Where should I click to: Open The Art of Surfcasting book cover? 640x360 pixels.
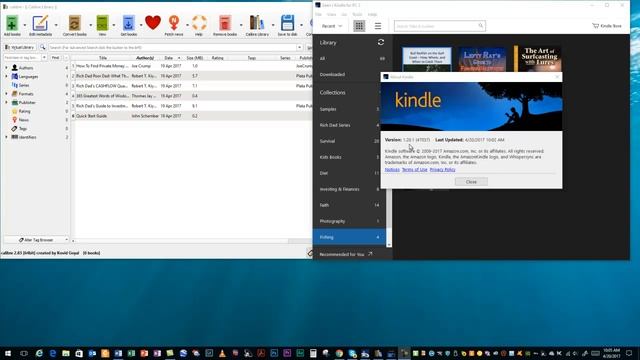(x=537, y=58)
